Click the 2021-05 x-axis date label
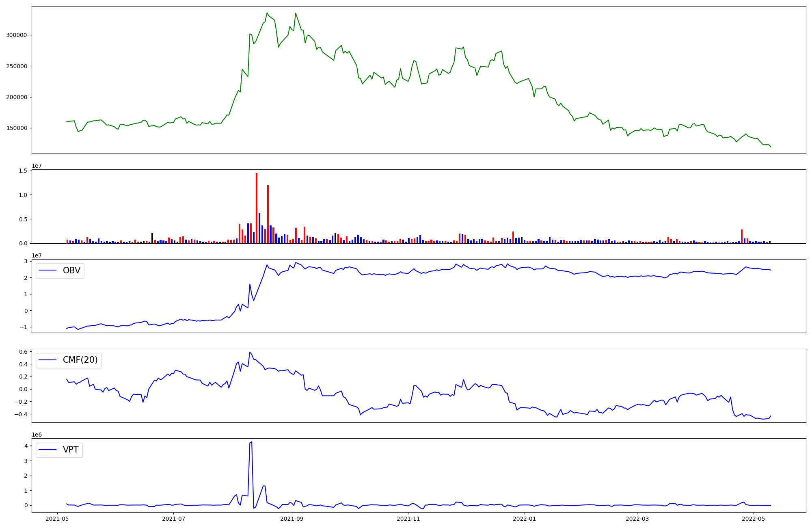 [x=58, y=519]
